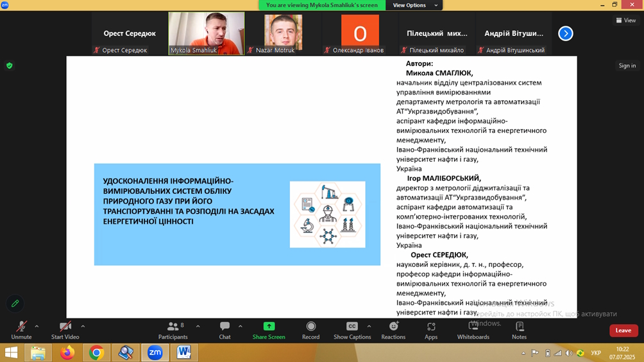Image resolution: width=644 pixels, height=362 pixels.
Task: Switch to Zoom taskbar icon
Action: pyautogui.click(x=155, y=352)
